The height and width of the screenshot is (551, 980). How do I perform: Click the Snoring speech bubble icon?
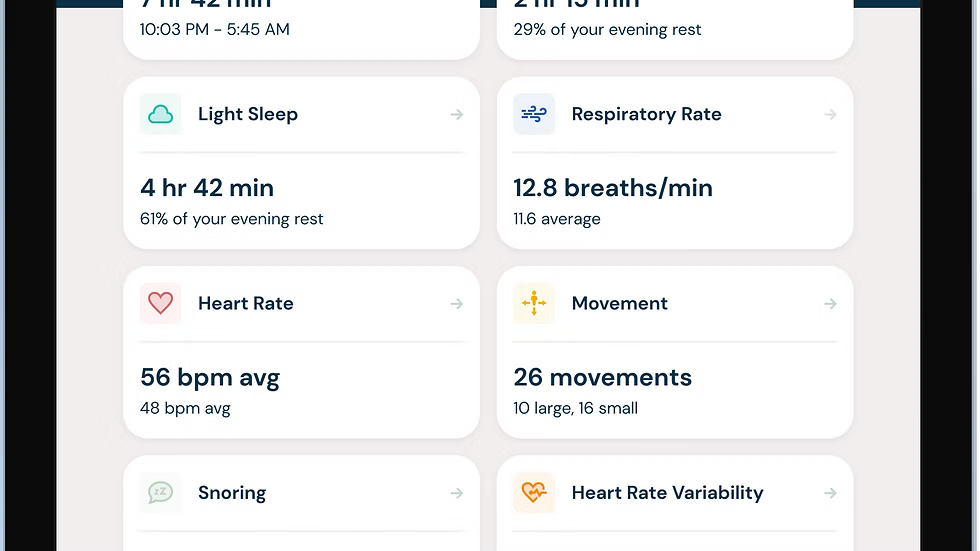tap(161, 492)
